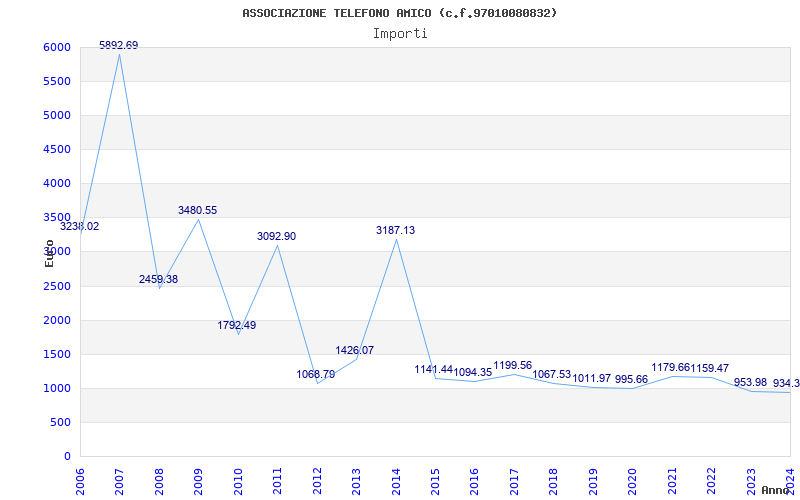Image resolution: width=800 pixels, height=500 pixels.
Task: Click the 2015 year axis label
Action: pos(435,481)
